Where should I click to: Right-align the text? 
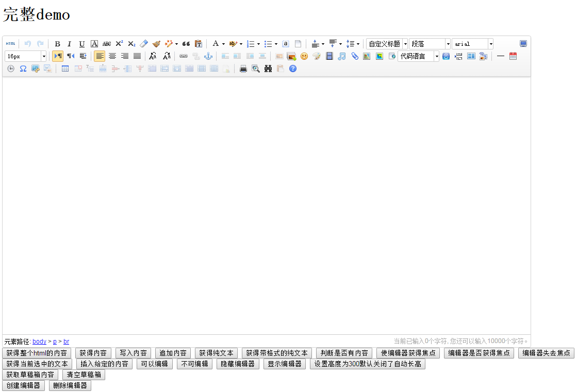pyautogui.click(x=125, y=56)
